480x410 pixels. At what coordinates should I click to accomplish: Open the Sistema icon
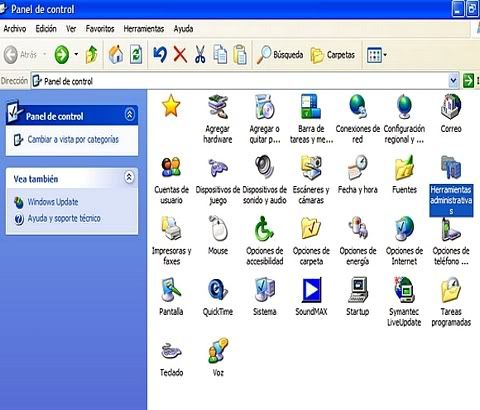264,289
